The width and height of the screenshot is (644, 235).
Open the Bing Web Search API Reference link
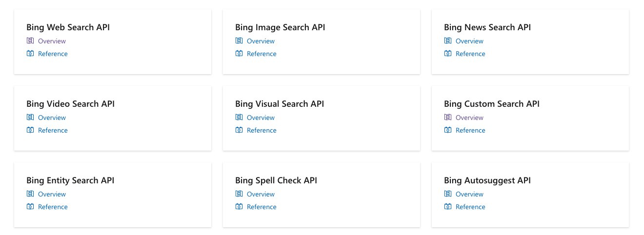tap(53, 54)
